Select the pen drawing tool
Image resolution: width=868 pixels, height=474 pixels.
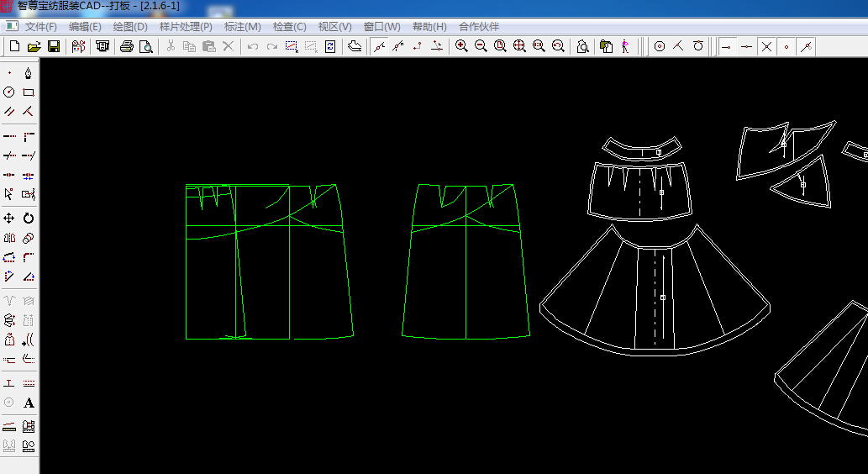coord(29,73)
